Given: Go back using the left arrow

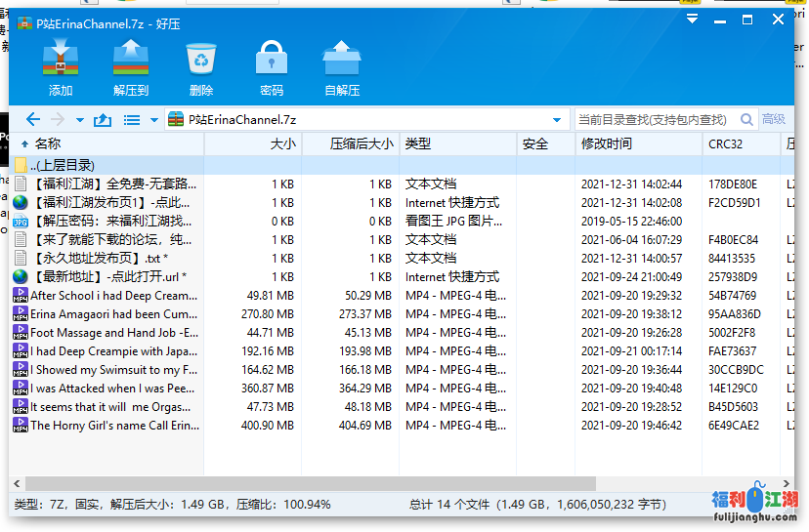Looking at the screenshot, I should 33,119.
